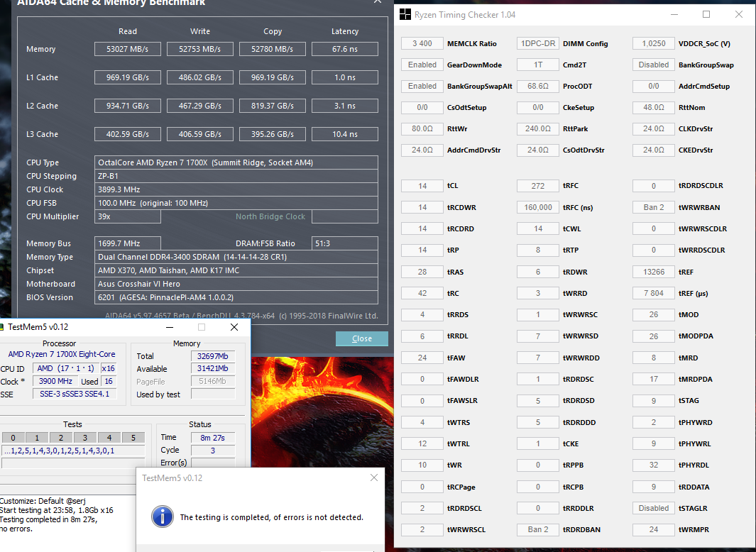Click the Memory Copy value 52780 MB/s
The width and height of the screenshot is (756, 552).
coord(273,49)
